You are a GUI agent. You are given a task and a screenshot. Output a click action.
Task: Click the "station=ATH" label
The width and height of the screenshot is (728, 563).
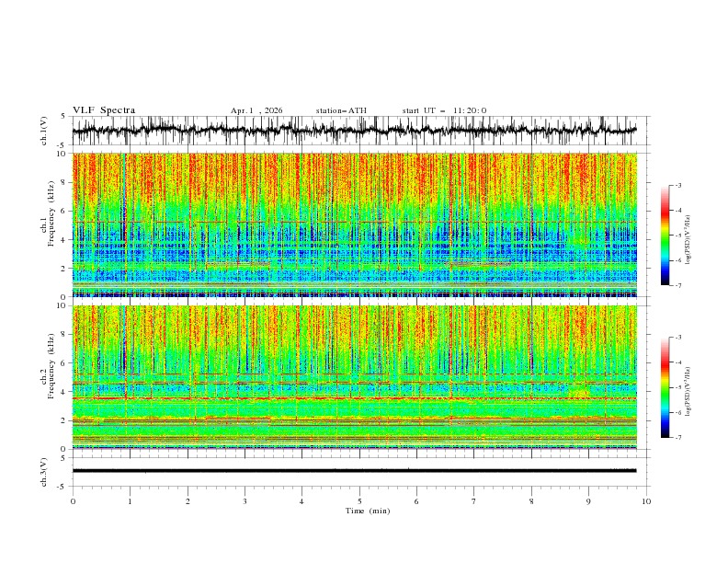click(x=341, y=110)
